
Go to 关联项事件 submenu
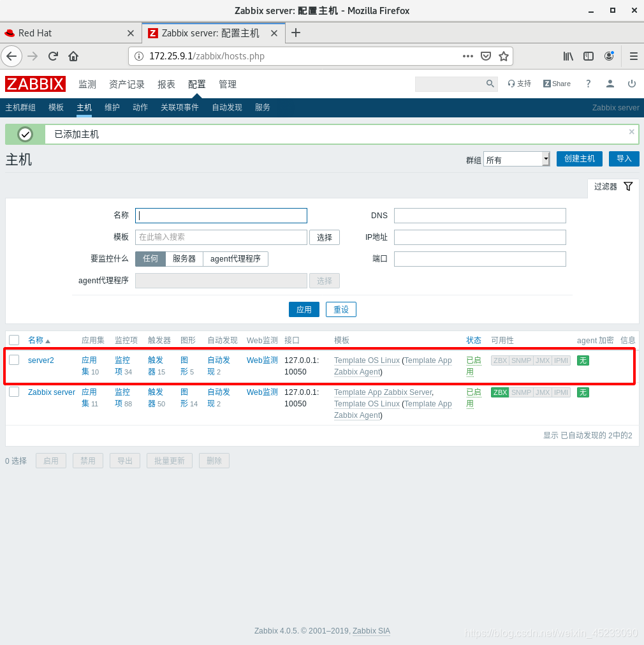click(180, 107)
